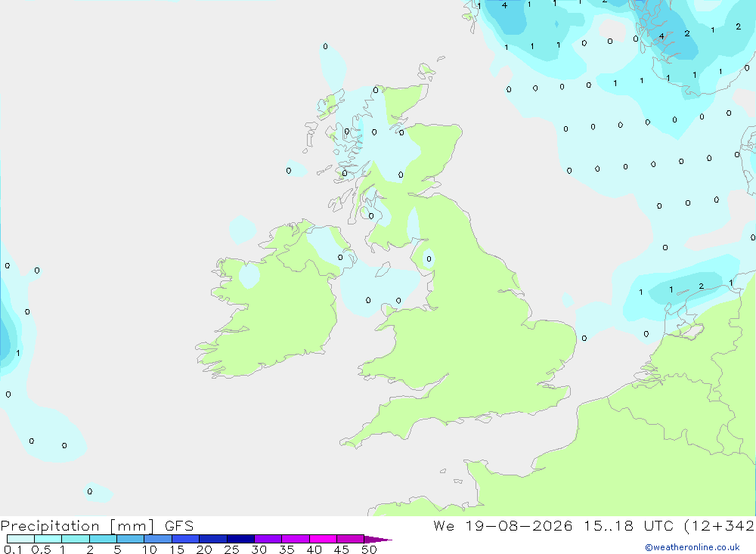Click the arrow tip beyond 50 on scale
Viewport: 756px width, 554px height.
378,540
